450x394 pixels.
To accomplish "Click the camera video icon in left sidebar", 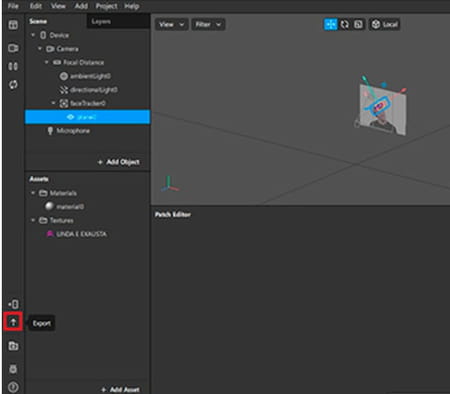I will tap(13, 48).
